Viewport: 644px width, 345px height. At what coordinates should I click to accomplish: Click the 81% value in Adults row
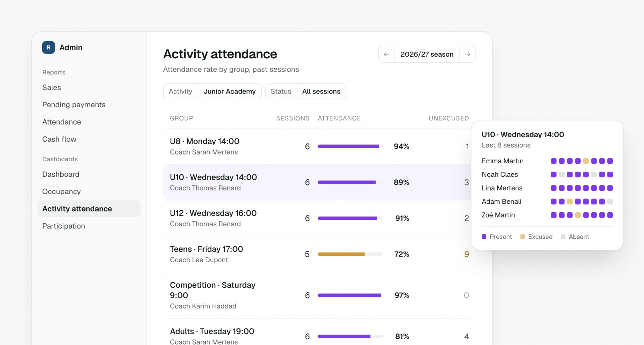[x=402, y=336]
